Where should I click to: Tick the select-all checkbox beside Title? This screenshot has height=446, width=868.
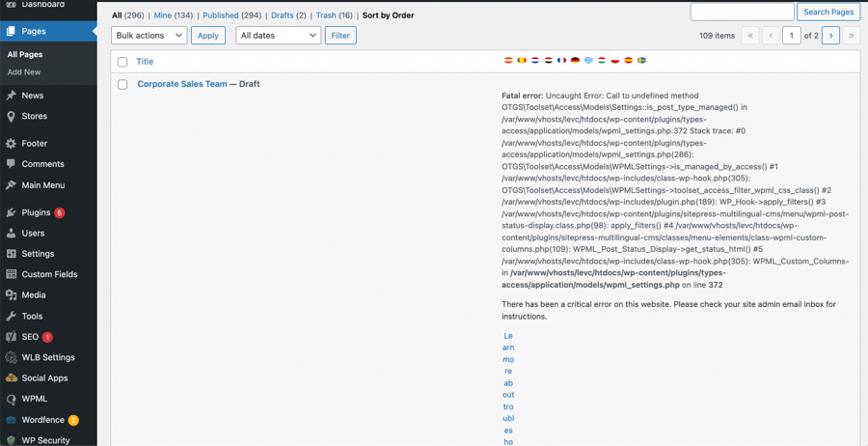[x=122, y=62]
